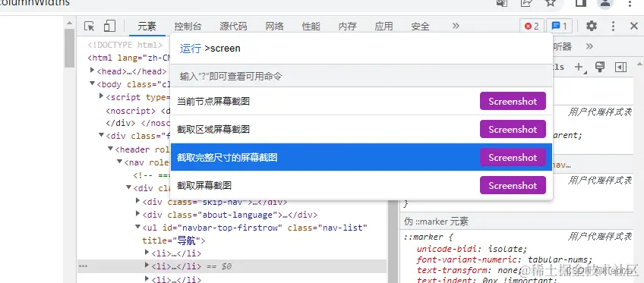Expand the skip-nav div node
This screenshot has width=644, height=283.
(x=137, y=200)
